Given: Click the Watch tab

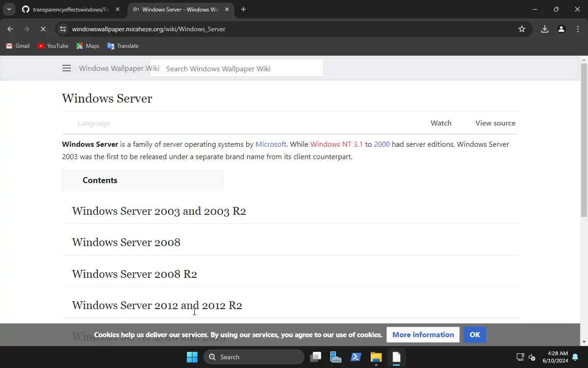Looking at the screenshot, I should [441, 123].
